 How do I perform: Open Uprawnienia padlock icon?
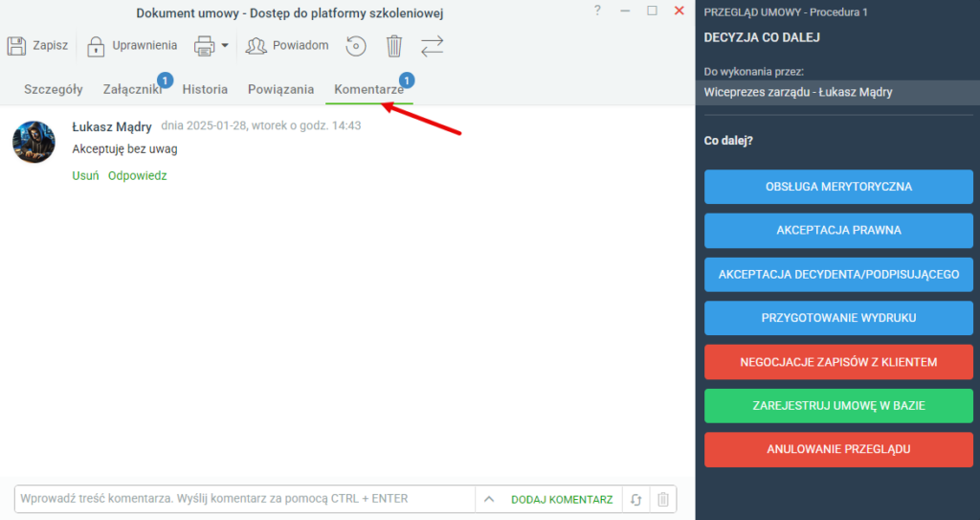pos(96,46)
